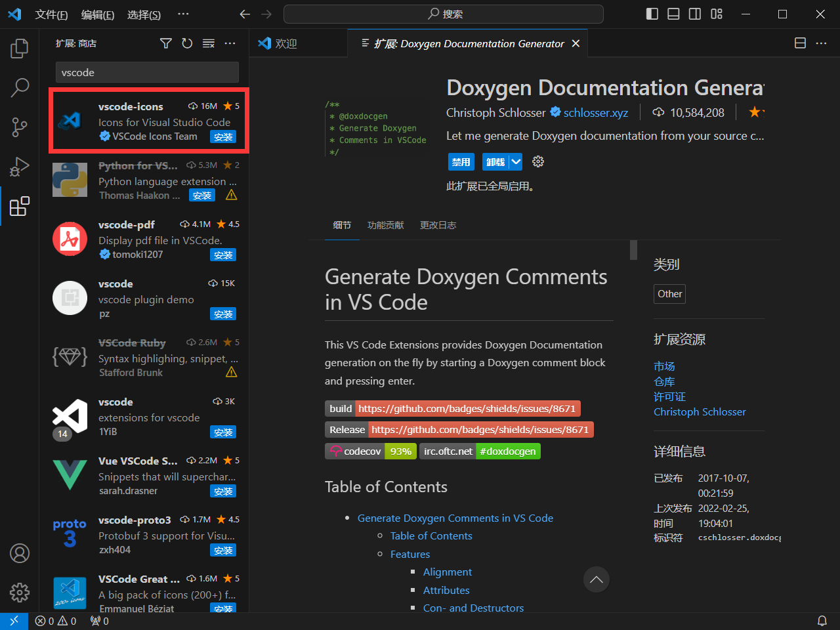Open notifications bell icon

tap(822, 621)
